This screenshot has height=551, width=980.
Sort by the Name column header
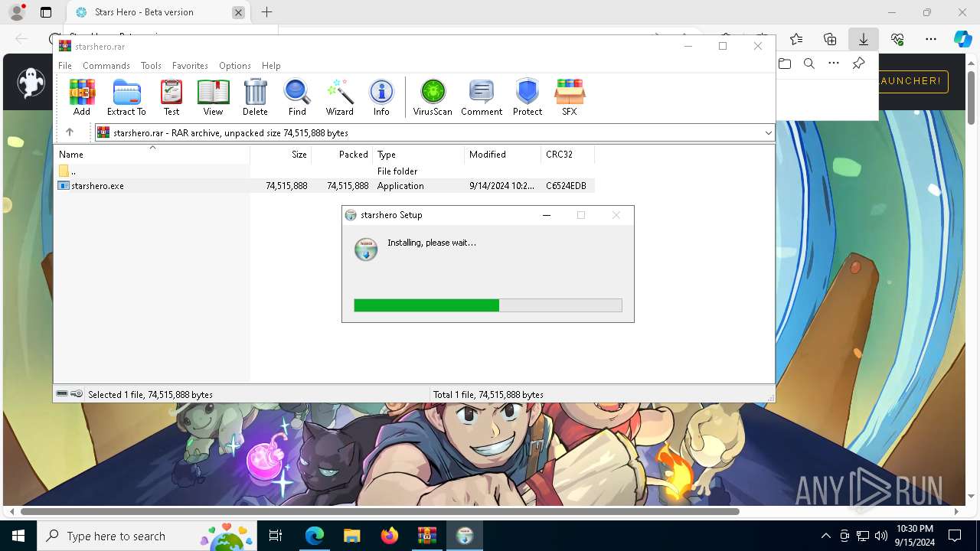coord(152,155)
